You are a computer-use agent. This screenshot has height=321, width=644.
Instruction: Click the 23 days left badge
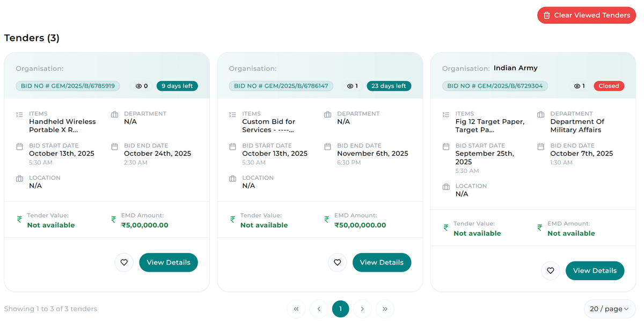coord(389,86)
